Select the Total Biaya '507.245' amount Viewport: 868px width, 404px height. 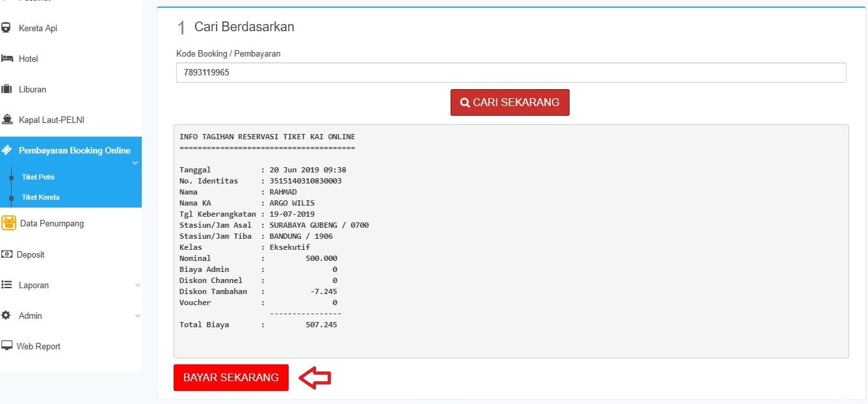coord(321,325)
